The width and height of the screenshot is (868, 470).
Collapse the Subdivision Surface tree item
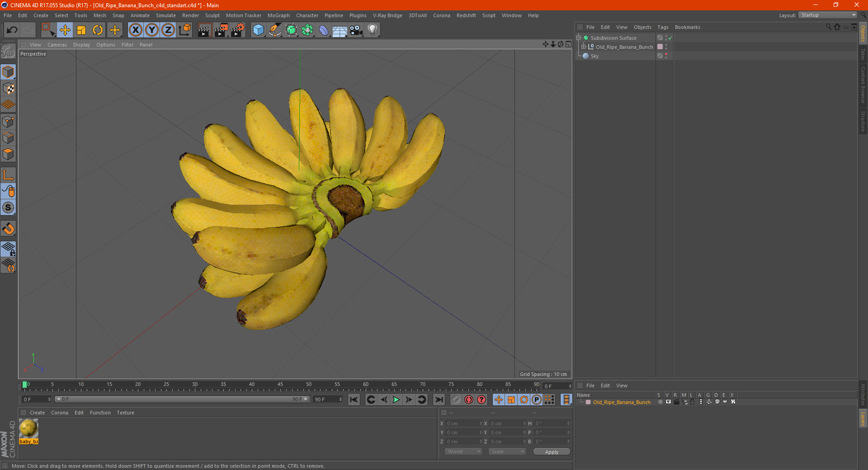pyautogui.click(x=578, y=38)
